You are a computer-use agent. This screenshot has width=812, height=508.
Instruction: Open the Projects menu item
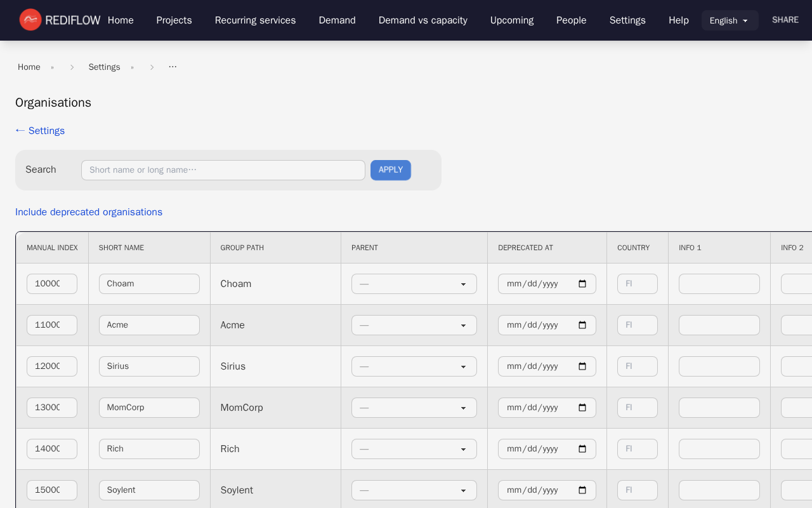click(174, 20)
